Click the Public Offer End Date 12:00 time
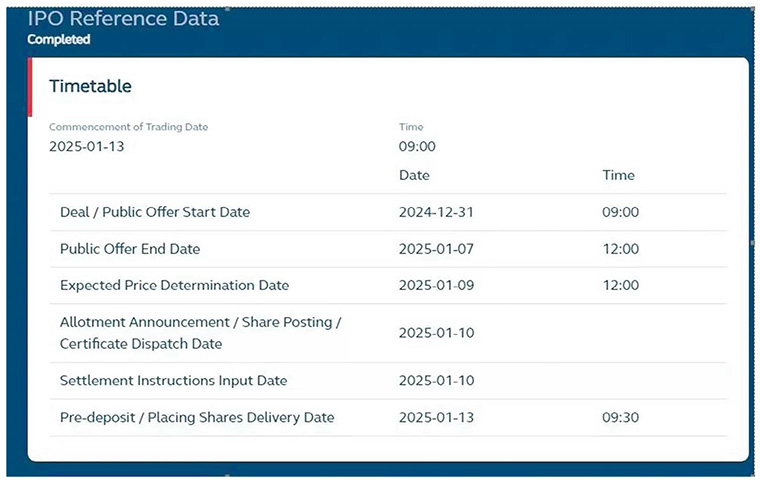760x484 pixels. [x=621, y=249]
